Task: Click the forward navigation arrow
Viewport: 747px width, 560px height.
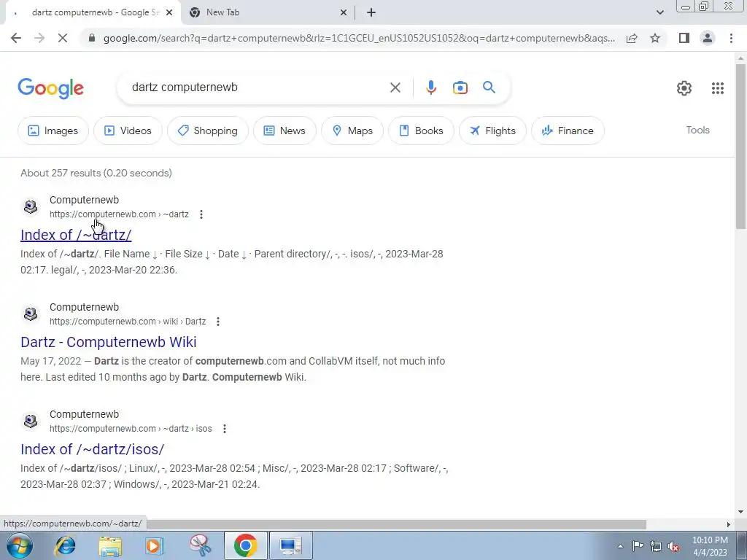Action: click(39, 38)
